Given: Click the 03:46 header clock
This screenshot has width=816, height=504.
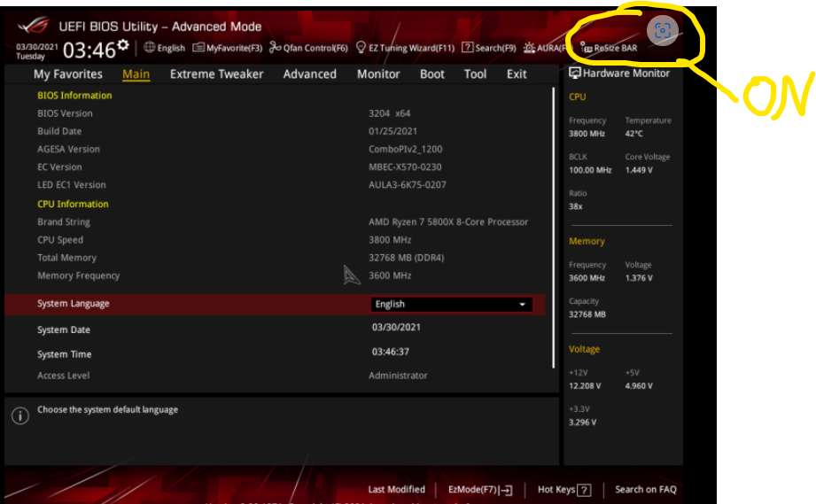Looking at the screenshot, I should [x=89, y=50].
